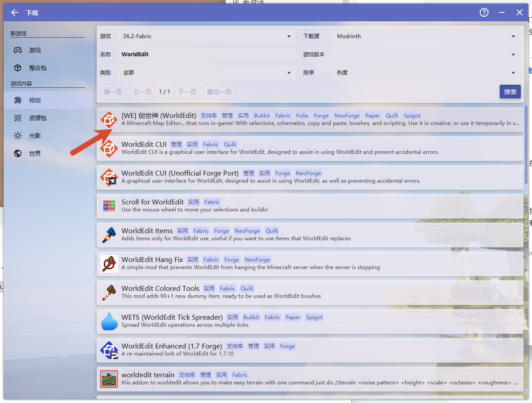Open the WorldEdit Hang Fix title
Viewport: 532px width, 403px height.
[152, 260]
